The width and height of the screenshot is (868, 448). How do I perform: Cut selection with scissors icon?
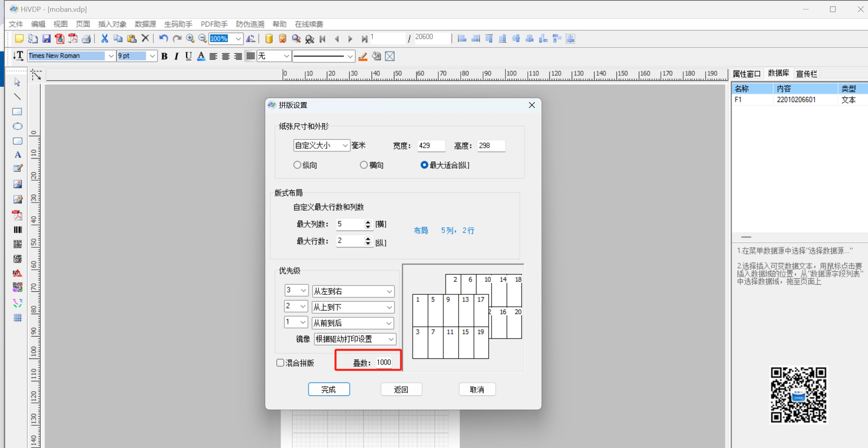[x=104, y=38]
